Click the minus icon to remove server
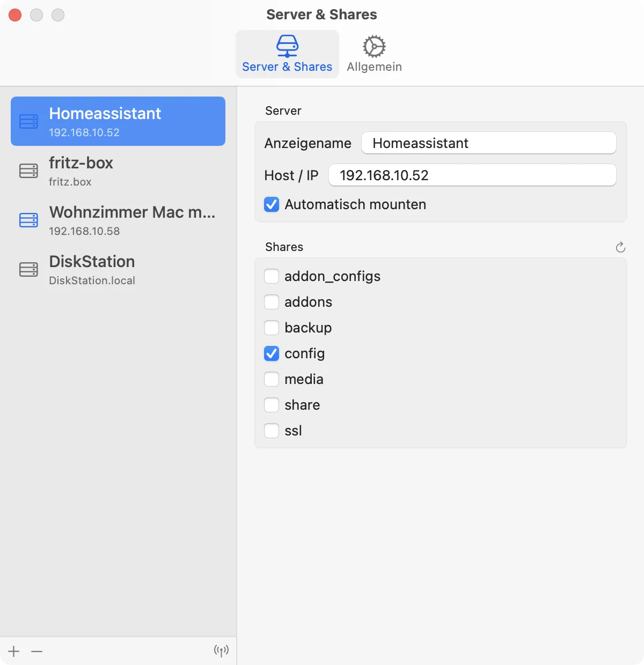Image resolution: width=644 pixels, height=665 pixels. [x=36, y=651]
